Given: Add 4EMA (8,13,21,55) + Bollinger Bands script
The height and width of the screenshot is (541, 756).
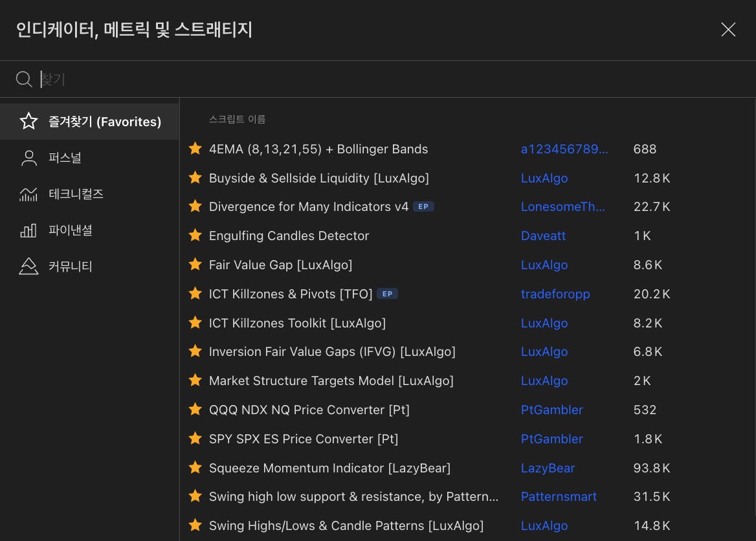Looking at the screenshot, I should coord(318,149).
